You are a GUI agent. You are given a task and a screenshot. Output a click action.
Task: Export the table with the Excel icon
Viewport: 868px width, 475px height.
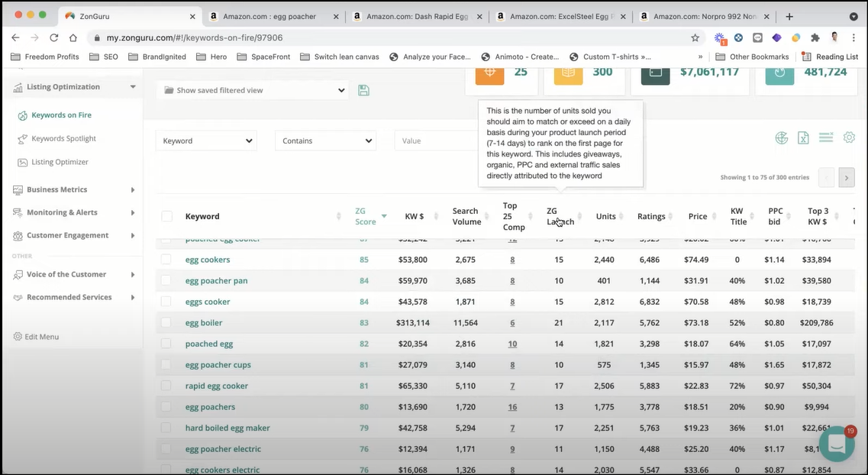click(803, 138)
